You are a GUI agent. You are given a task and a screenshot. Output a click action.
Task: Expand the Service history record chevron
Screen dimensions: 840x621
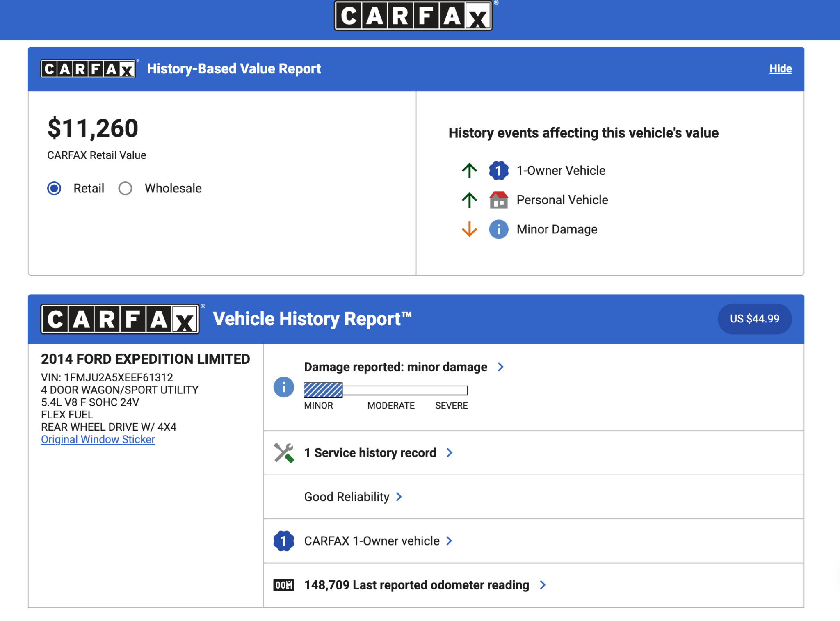pyautogui.click(x=450, y=453)
